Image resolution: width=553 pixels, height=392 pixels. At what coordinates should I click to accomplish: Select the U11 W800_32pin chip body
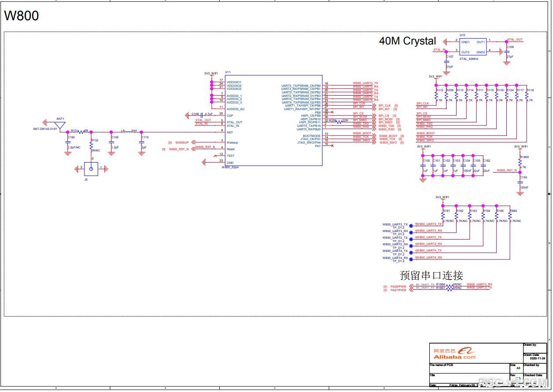(273, 120)
